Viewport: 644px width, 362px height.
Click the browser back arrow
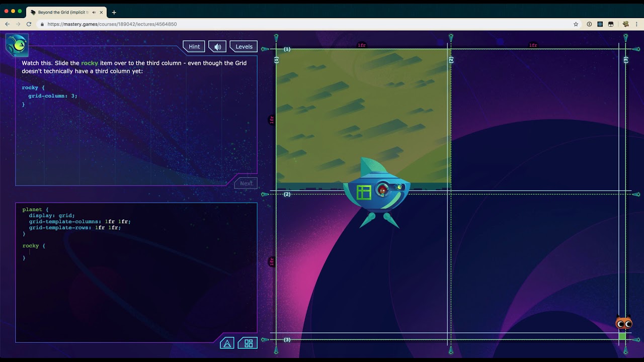(7, 24)
